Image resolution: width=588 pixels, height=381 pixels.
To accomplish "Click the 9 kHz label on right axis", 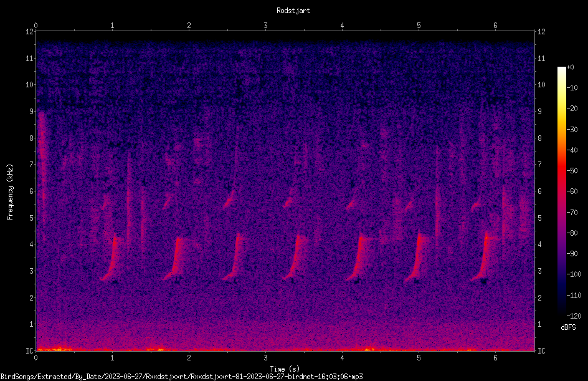I will (x=540, y=111).
